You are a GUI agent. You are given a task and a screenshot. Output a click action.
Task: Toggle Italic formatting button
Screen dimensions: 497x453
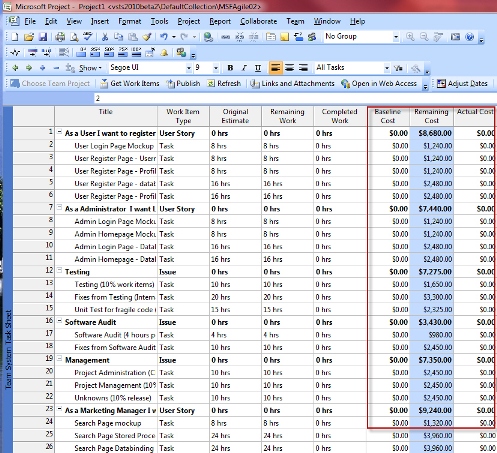(x=244, y=68)
